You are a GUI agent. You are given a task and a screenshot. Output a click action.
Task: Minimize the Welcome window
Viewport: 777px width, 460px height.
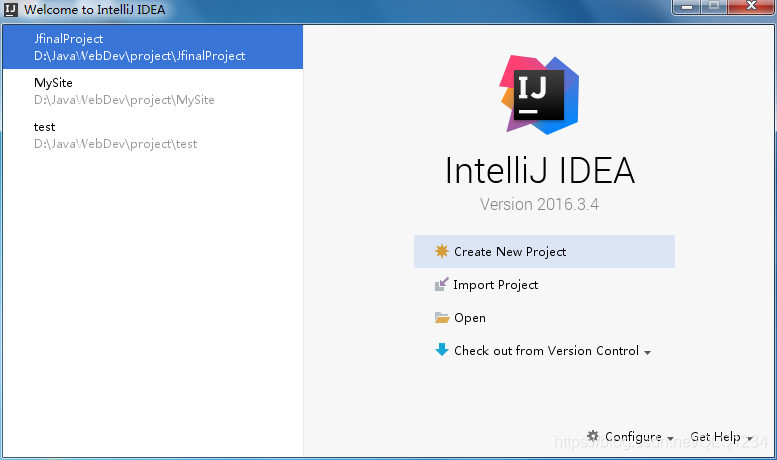[x=687, y=6]
